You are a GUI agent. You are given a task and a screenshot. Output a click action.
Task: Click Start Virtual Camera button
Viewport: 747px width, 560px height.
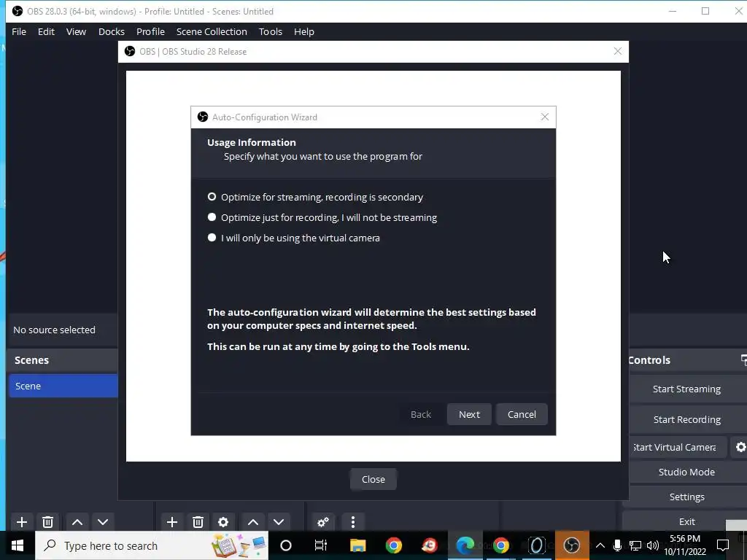click(678, 447)
